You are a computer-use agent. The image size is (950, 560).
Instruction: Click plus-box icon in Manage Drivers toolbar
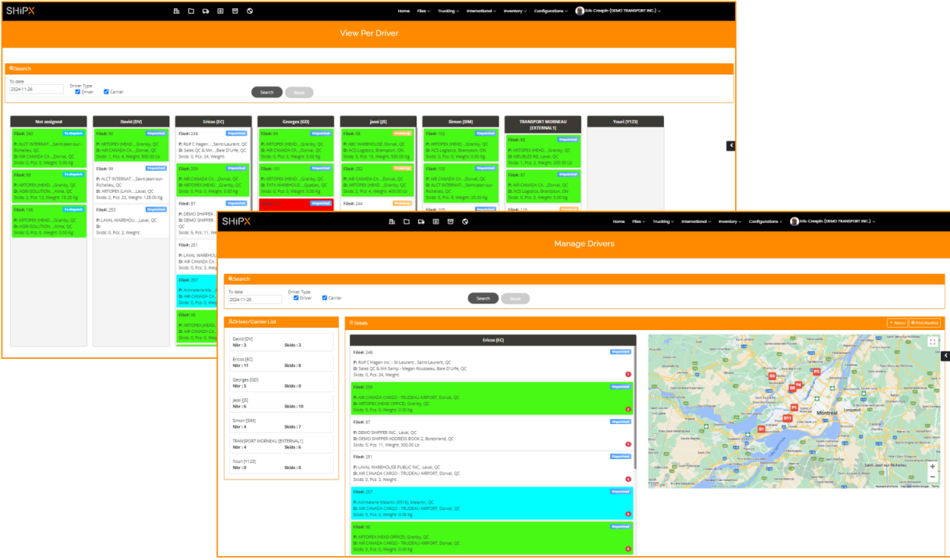coord(436,222)
